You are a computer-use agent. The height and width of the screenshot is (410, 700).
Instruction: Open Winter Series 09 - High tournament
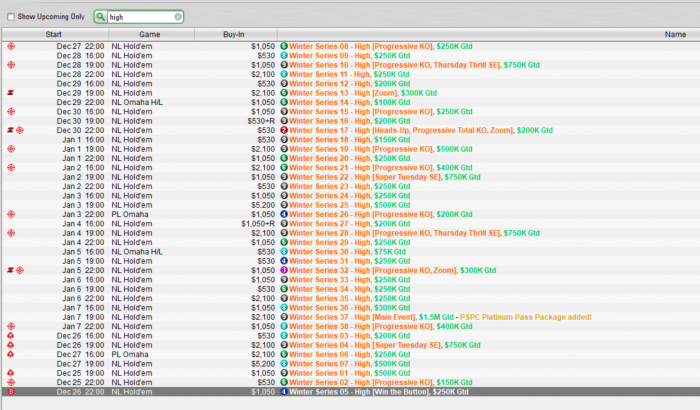(350, 56)
